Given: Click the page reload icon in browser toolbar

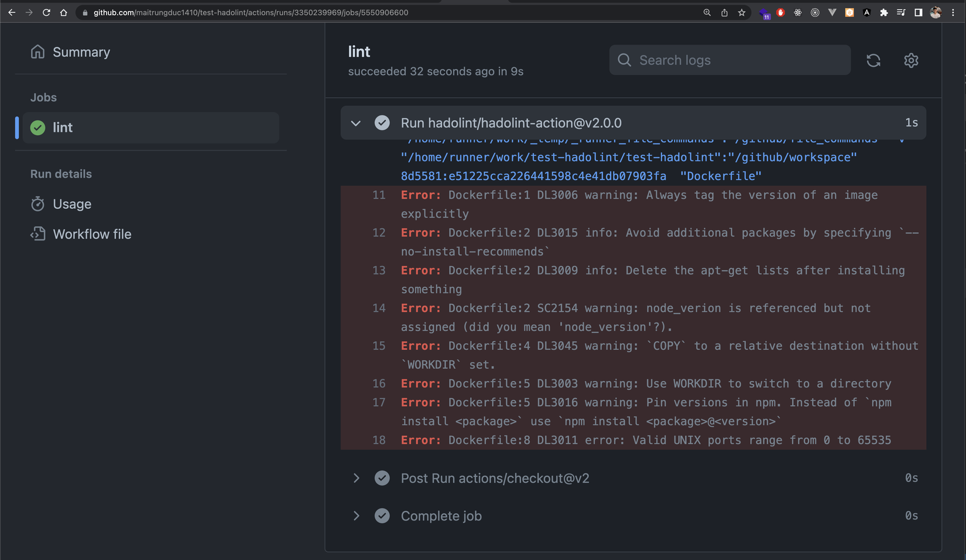Looking at the screenshot, I should (x=46, y=12).
